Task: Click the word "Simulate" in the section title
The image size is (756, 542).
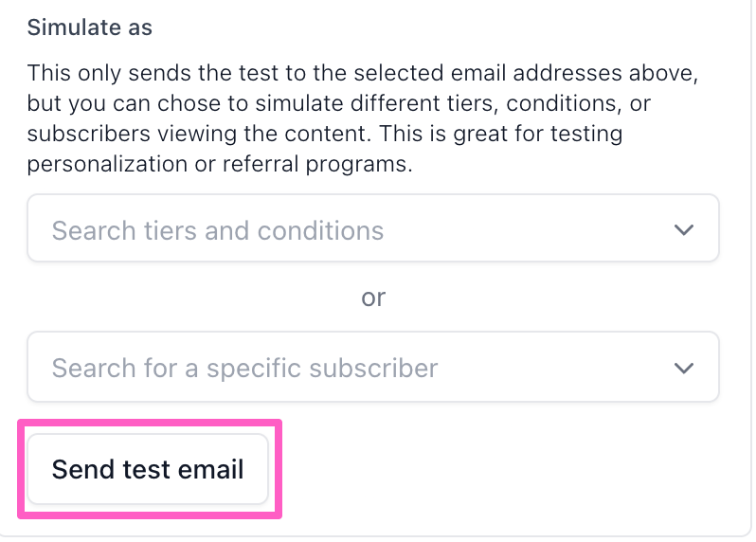Action: pos(72,27)
